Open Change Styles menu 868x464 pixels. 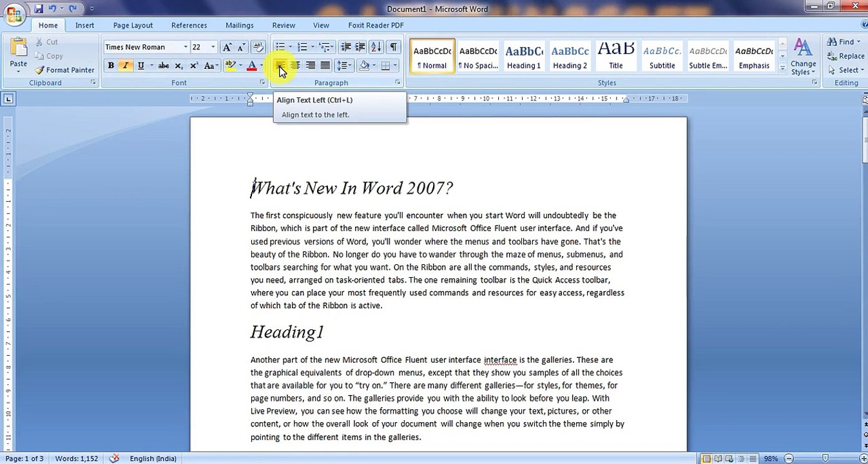(803, 57)
